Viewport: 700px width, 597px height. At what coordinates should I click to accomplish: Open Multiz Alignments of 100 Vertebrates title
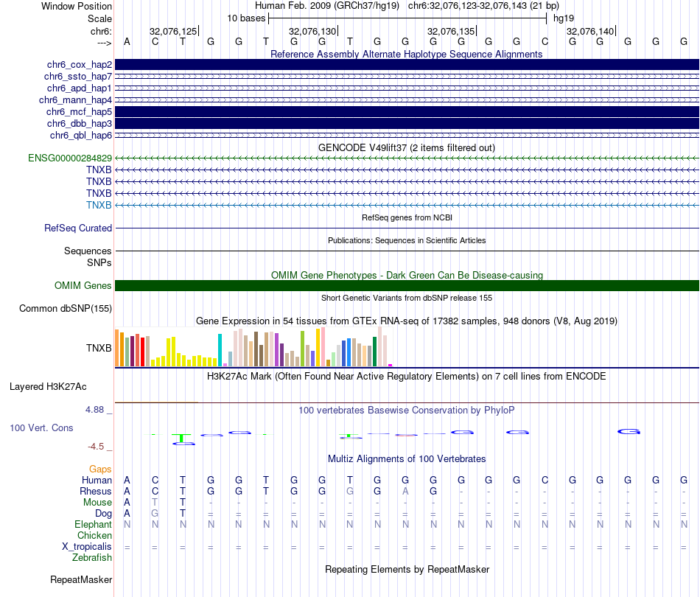407,459
